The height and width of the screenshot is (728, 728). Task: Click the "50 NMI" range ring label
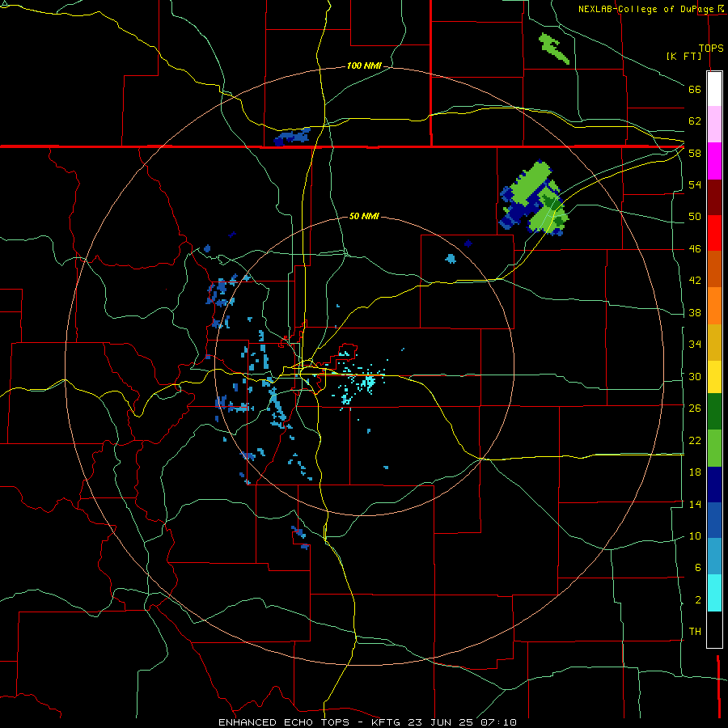click(364, 216)
